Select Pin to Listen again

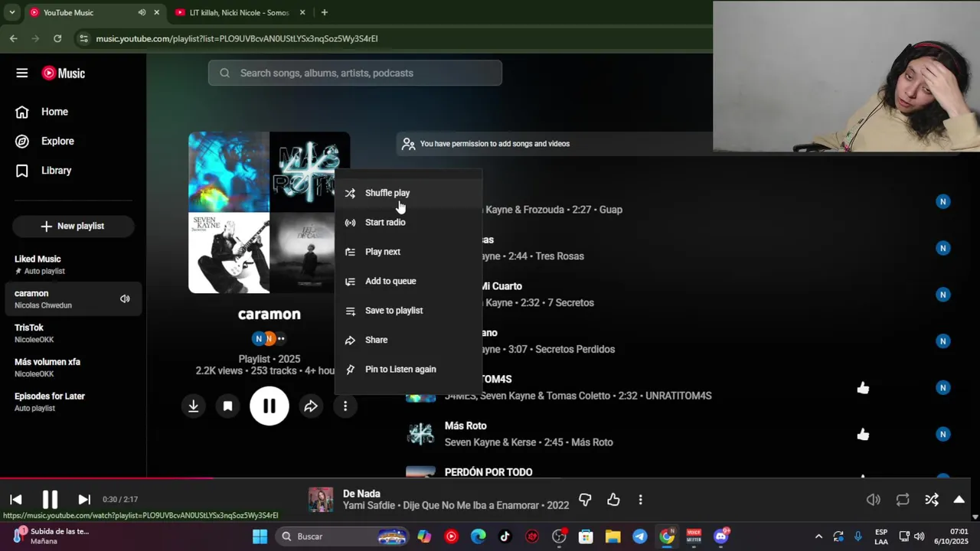point(409,369)
